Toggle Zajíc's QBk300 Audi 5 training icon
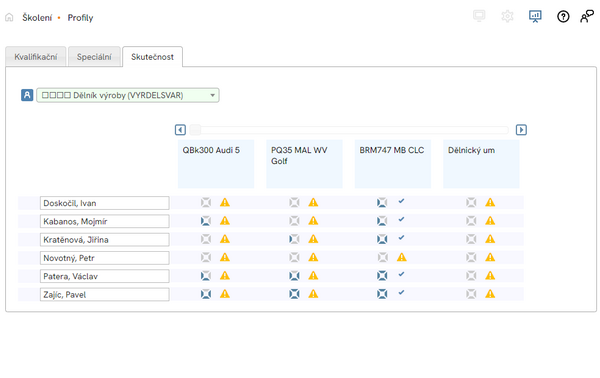 [206, 294]
